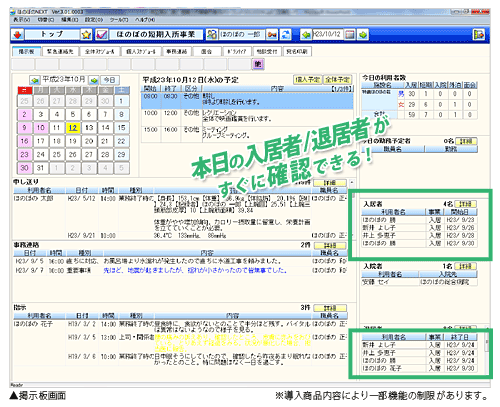
Task: Select day 12 highlighted in the calendar
Action: click(x=73, y=128)
